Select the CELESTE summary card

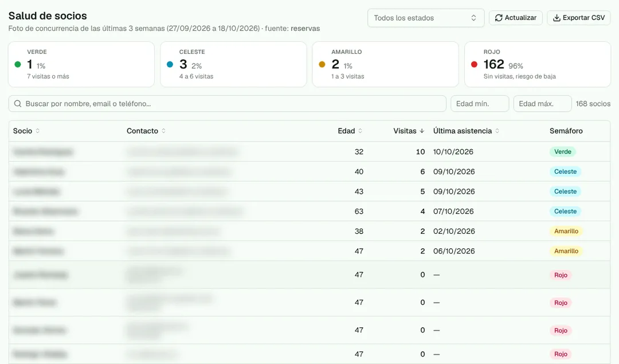coord(233,64)
